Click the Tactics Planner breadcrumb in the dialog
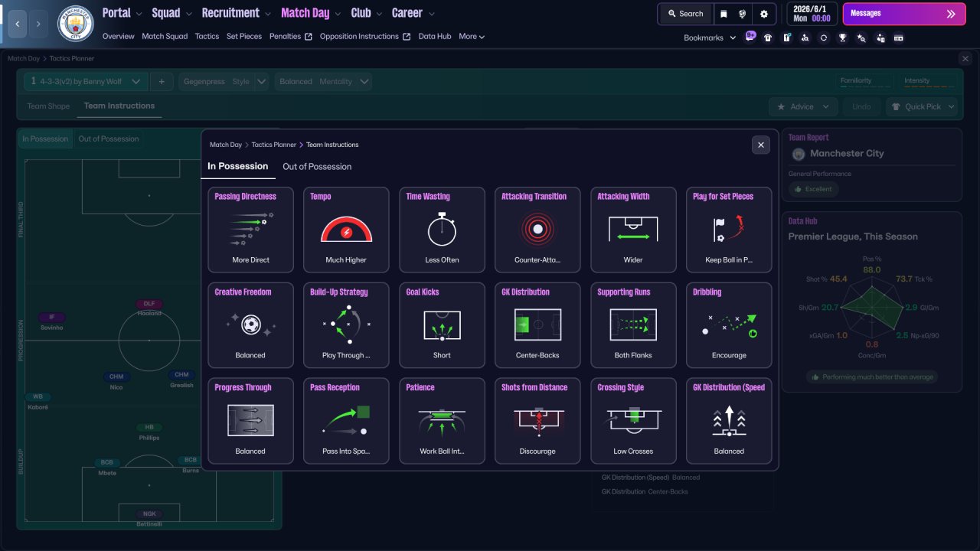 pos(274,145)
